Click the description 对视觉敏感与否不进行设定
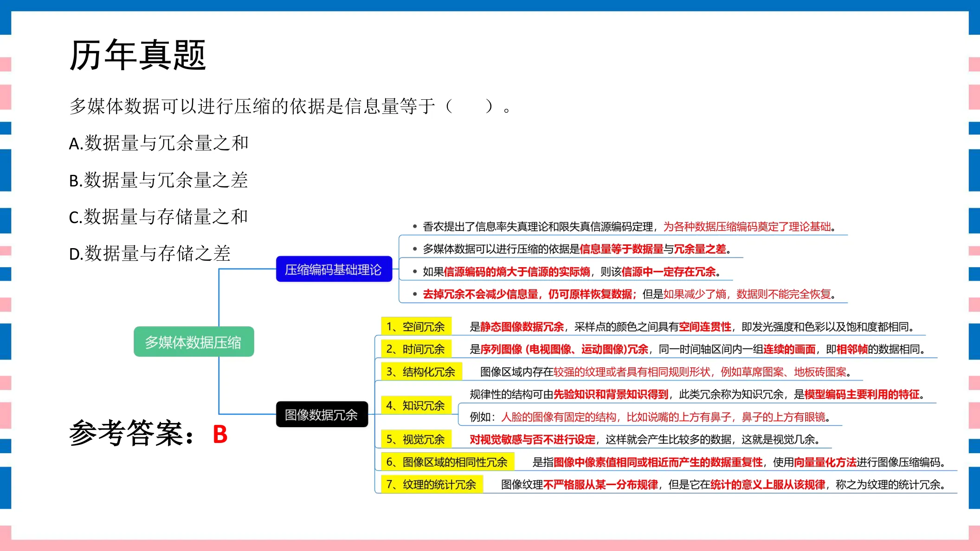Screen dimensions: 980x551 [645, 439]
